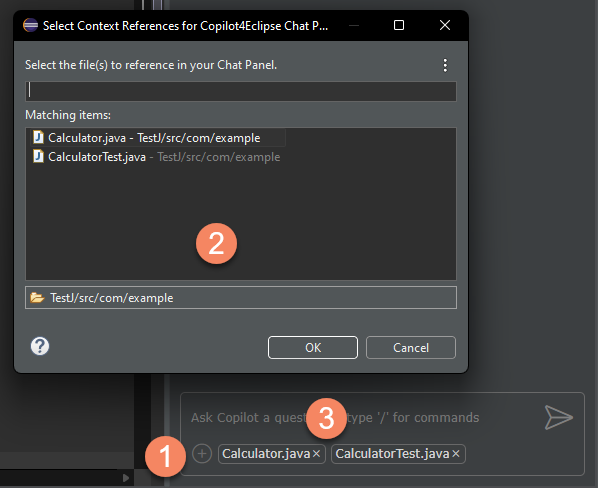Remove the CalculatorTest.java reference chip

[456, 454]
